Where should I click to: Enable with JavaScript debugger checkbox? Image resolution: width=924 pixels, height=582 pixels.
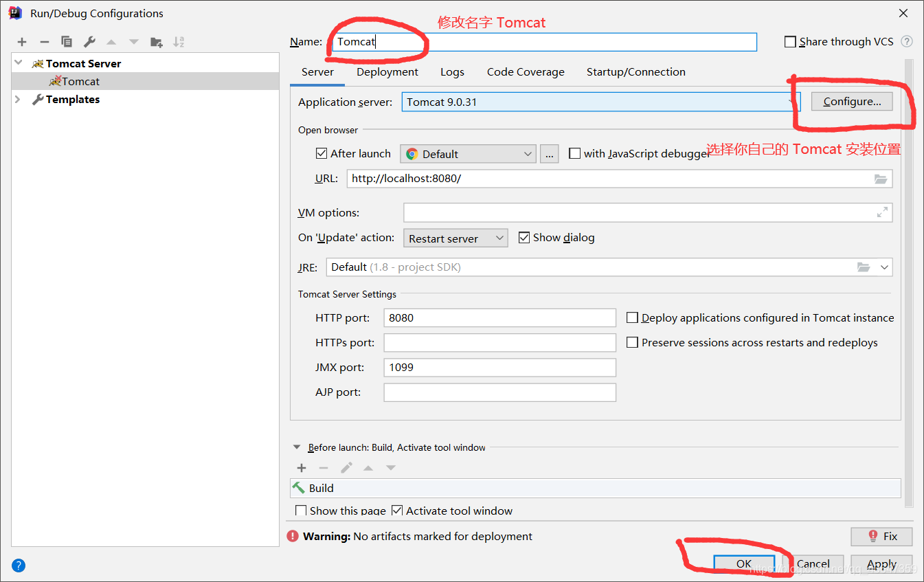(574, 154)
